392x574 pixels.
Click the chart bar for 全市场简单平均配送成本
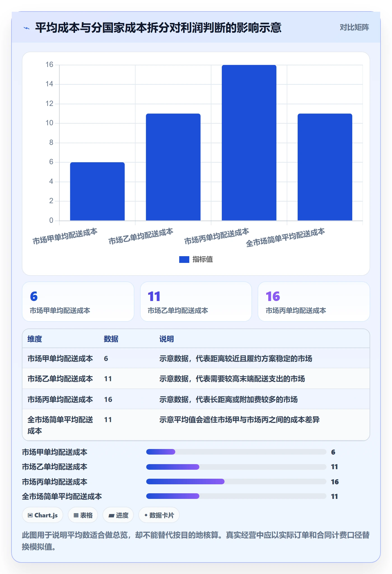coord(325,167)
